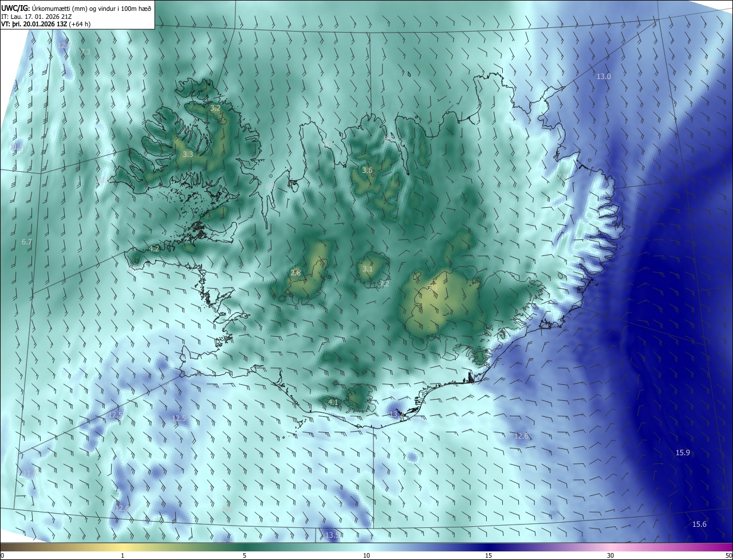This screenshot has height=560, width=733.
Task: Click the 13.5 value at the bottom edge
Action: [x=332, y=535]
